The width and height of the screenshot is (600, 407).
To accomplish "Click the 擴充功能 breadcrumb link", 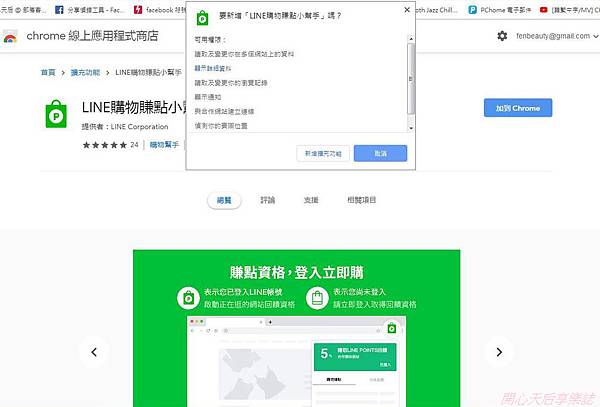I will pyautogui.click(x=85, y=72).
